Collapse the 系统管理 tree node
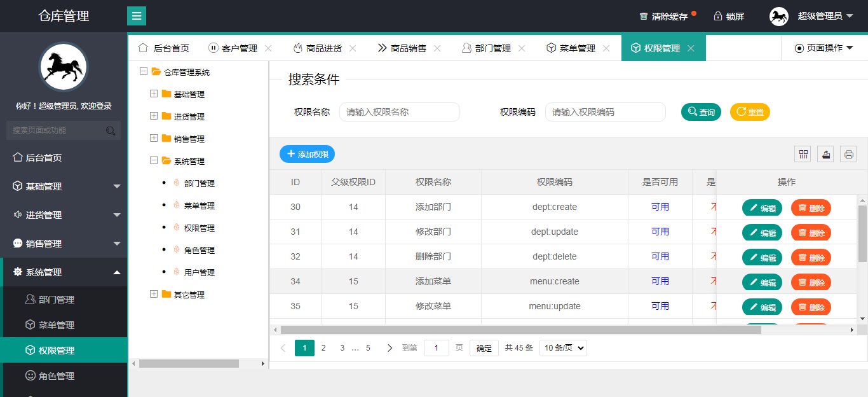 (154, 161)
